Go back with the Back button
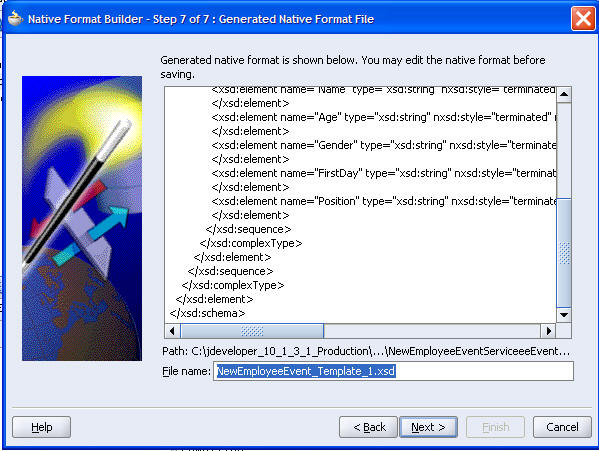The image size is (599, 451). (369, 427)
